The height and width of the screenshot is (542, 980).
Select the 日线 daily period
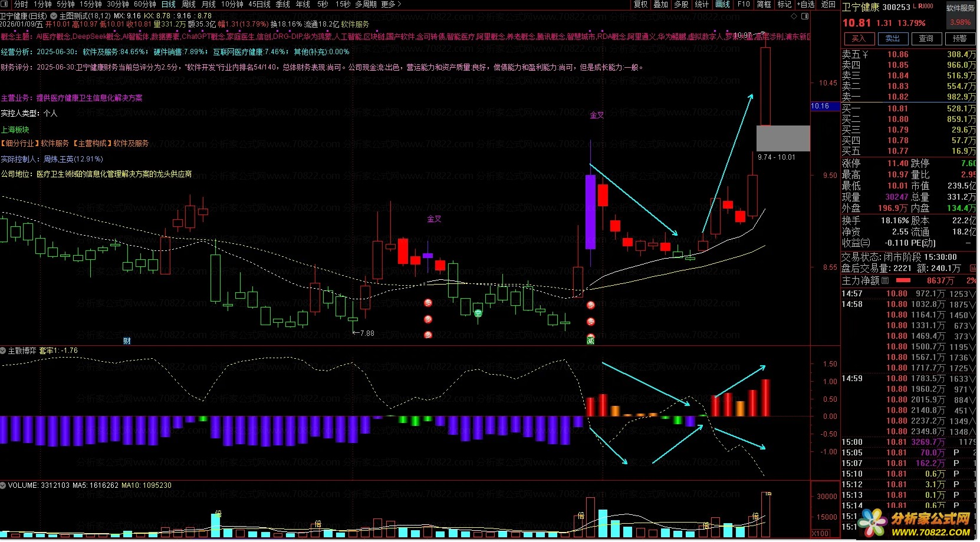click(169, 4)
